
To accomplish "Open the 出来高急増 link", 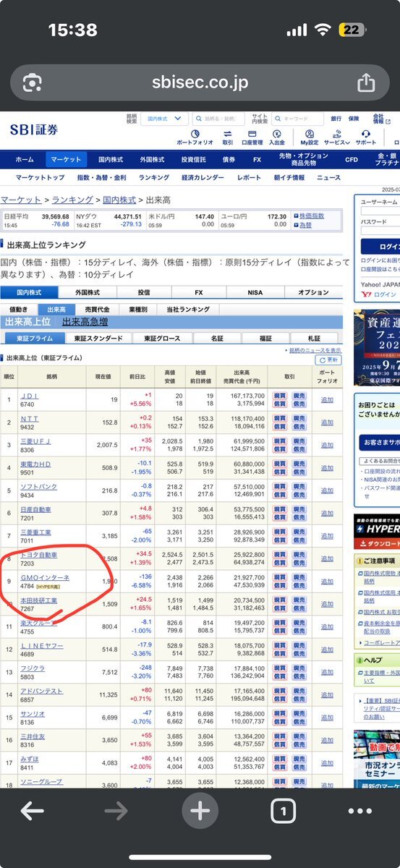I will tap(85, 322).
